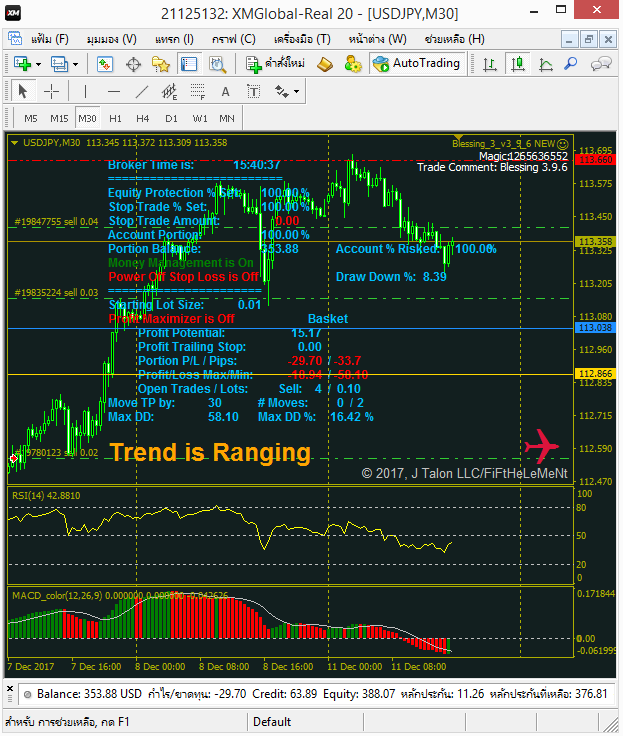Screen dimensions: 623x736
Task: Select the Crosshair tool
Action: [51, 92]
